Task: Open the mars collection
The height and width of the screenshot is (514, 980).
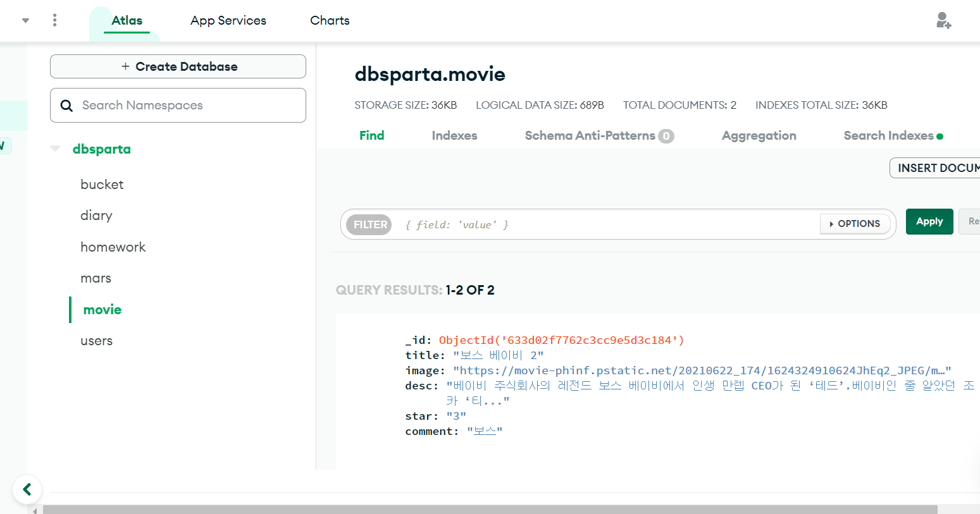Action: pos(96,278)
